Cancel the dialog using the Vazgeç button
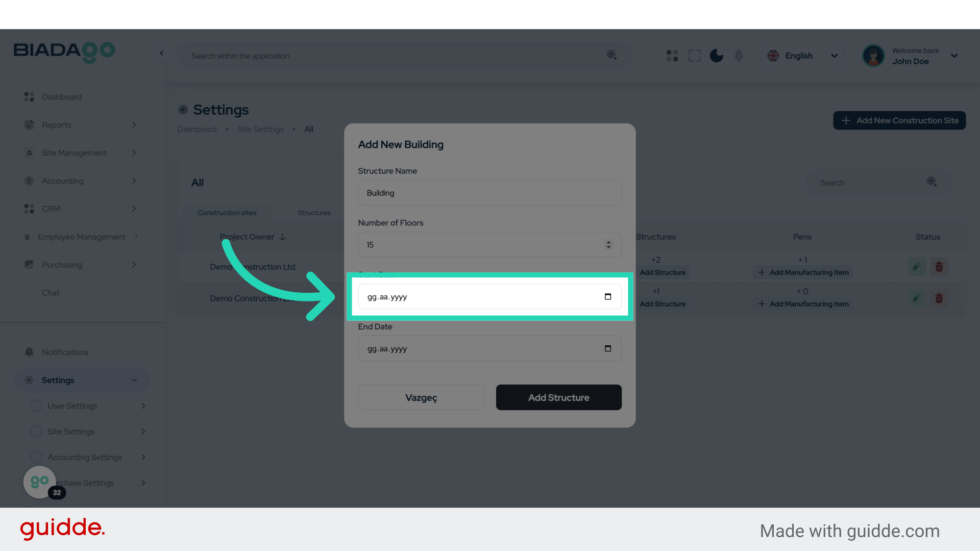 pyautogui.click(x=421, y=397)
